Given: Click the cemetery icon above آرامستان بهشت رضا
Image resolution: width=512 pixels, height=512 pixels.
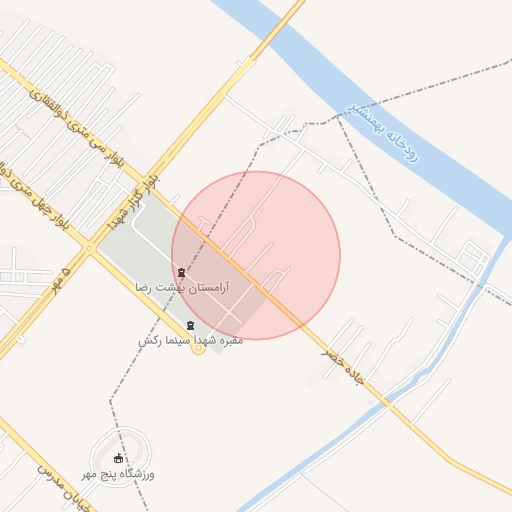Looking at the screenshot, I should [181, 273].
